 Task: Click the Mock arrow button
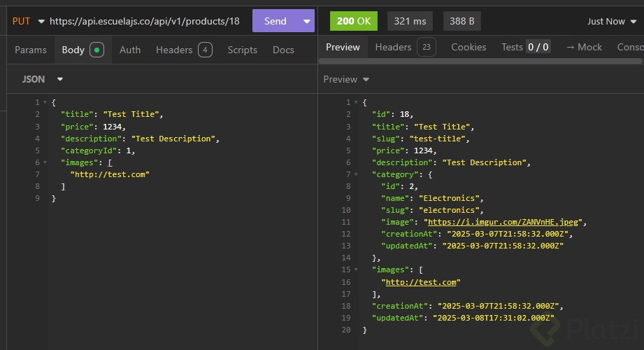pos(584,47)
